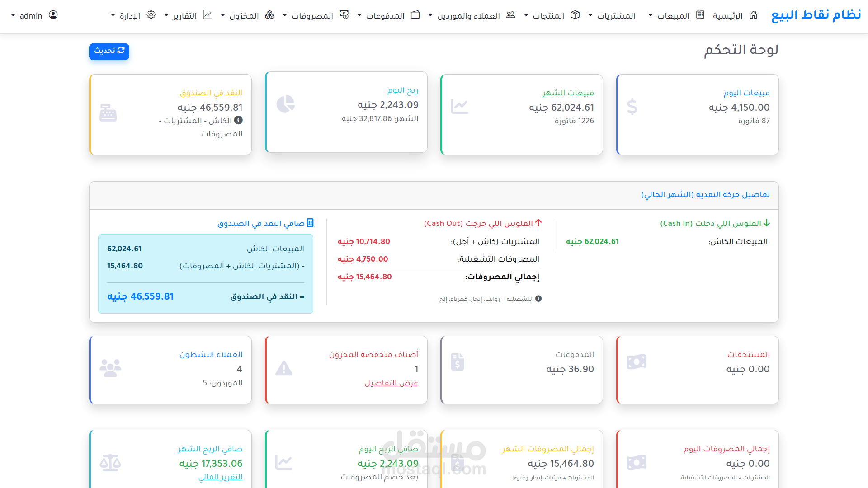The height and width of the screenshot is (488, 868).
Task: Click the info icon next to الكاش - المشتريات
Action: (238, 120)
